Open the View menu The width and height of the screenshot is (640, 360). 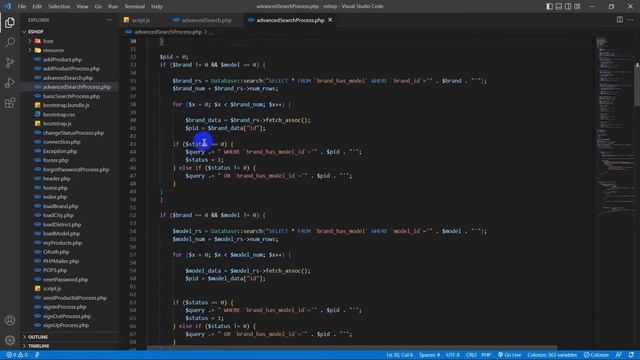tap(82, 6)
